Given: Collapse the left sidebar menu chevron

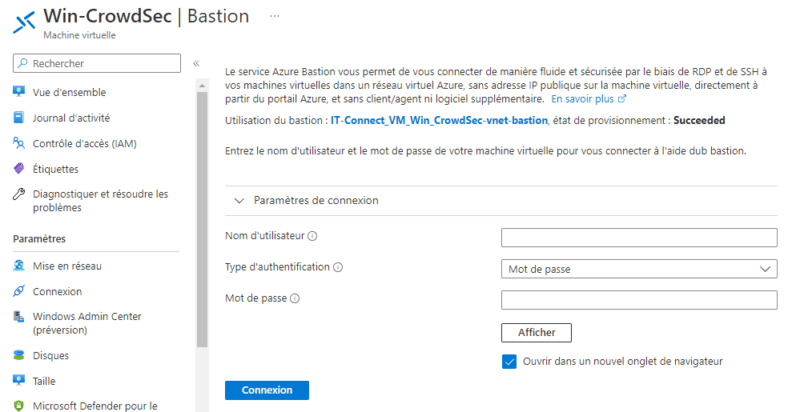Looking at the screenshot, I should (x=196, y=63).
